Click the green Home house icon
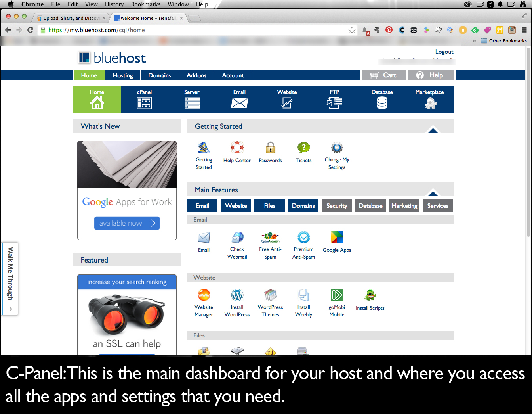 point(97,103)
